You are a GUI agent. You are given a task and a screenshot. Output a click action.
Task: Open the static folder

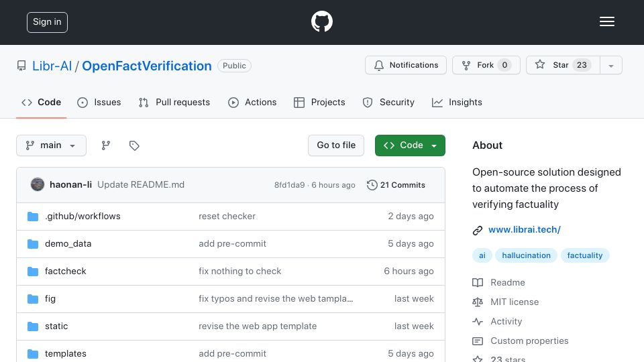coord(56,326)
